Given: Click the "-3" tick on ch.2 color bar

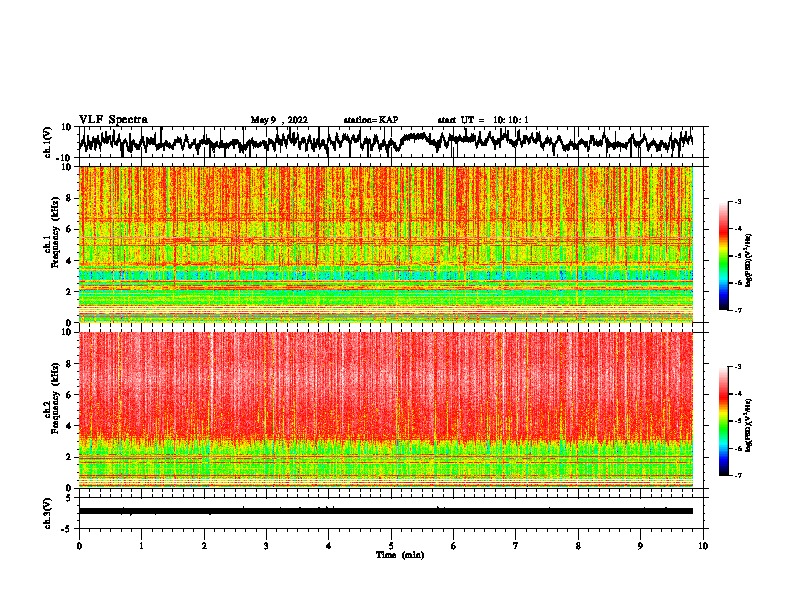Looking at the screenshot, I should 737,367.
